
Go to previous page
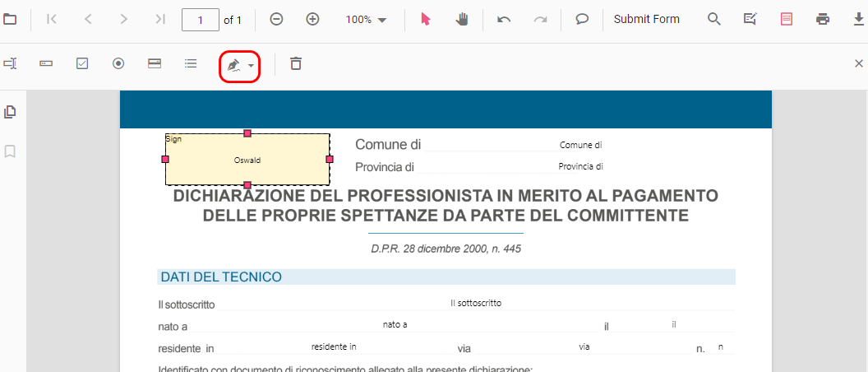[87, 20]
